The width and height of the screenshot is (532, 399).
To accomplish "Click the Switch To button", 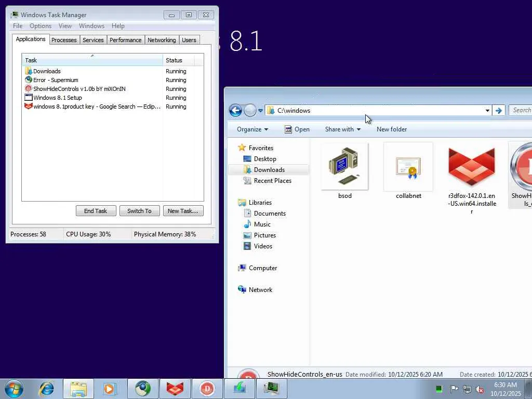I will [x=139, y=211].
